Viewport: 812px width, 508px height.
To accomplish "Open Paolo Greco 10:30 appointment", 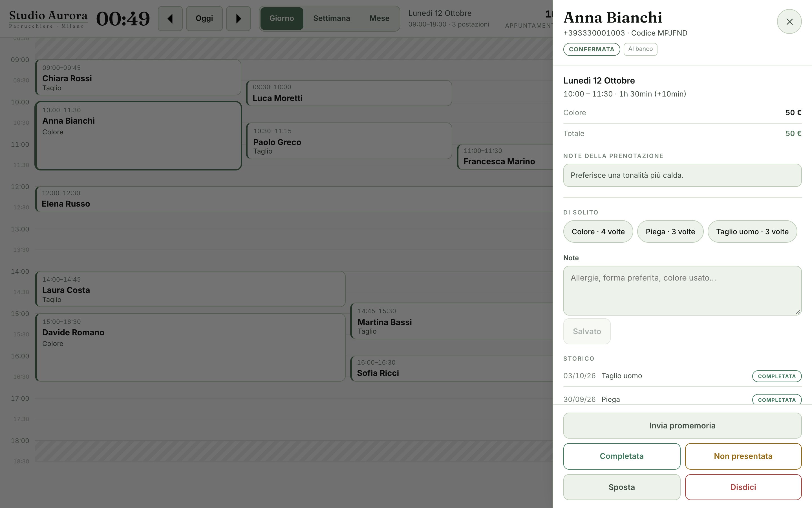I will tap(349, 141).
